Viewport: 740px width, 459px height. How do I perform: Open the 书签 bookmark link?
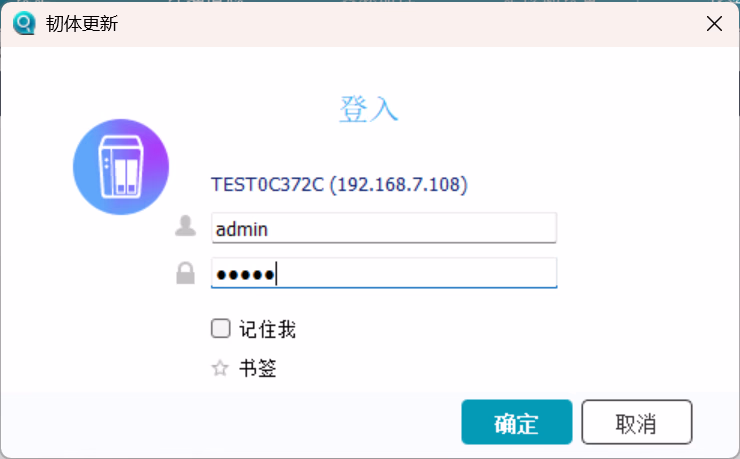coord(257,369)
